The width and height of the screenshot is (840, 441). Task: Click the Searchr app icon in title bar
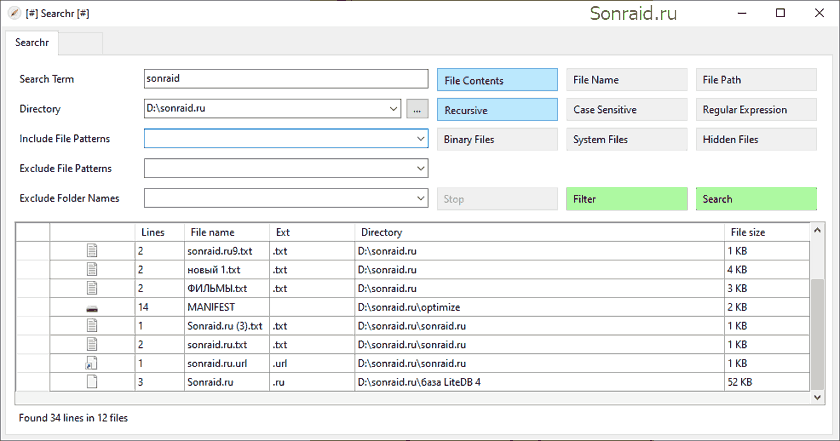tap(14, 13)
